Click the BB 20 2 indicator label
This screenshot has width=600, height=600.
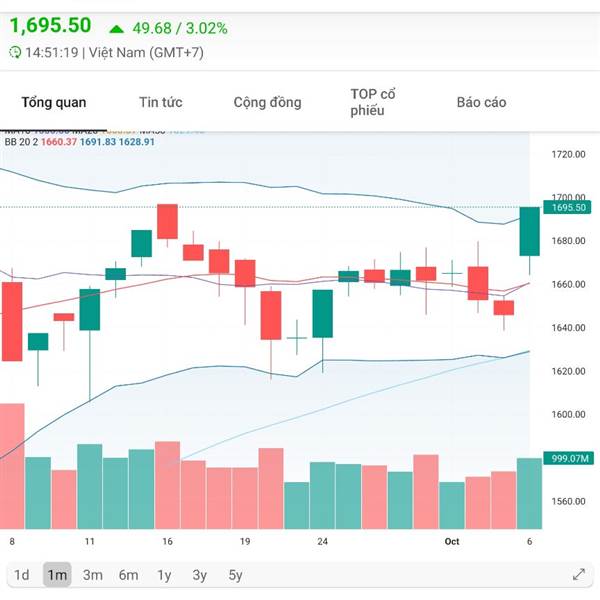[20, 142]
